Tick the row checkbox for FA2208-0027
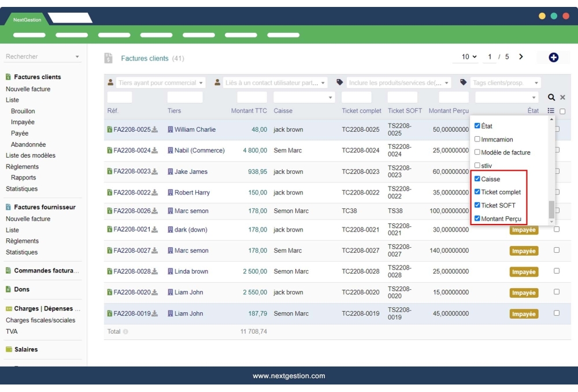This screenshot has height=392, width=578. coord(557,250)
